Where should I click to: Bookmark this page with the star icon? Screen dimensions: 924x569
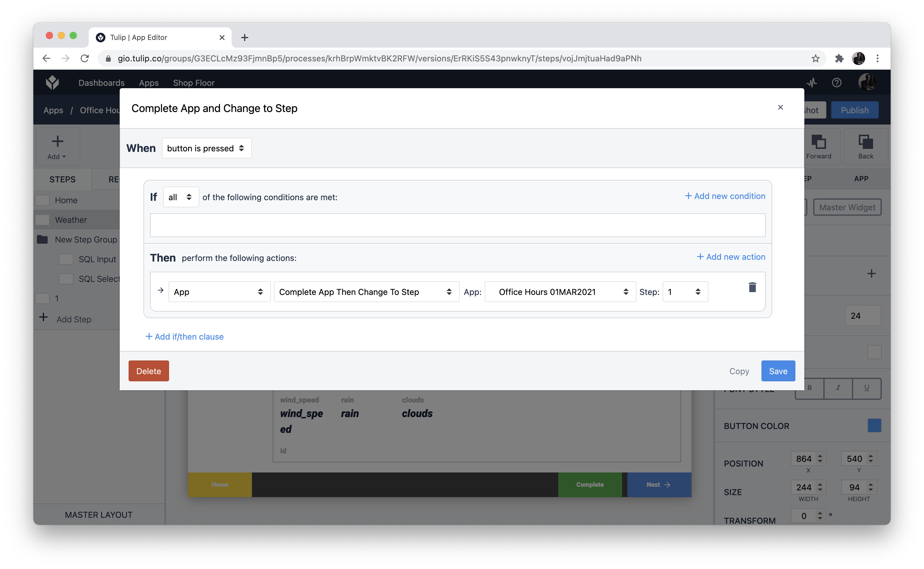tap(815, 58)
